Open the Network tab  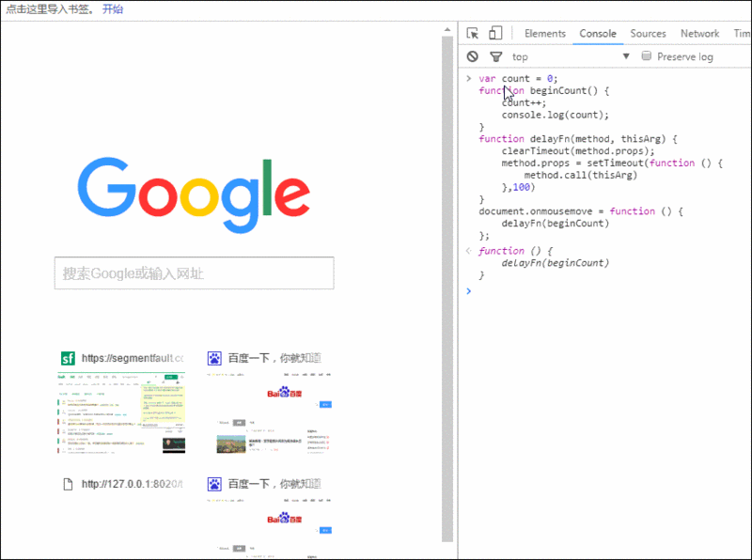tap(699, 34)
